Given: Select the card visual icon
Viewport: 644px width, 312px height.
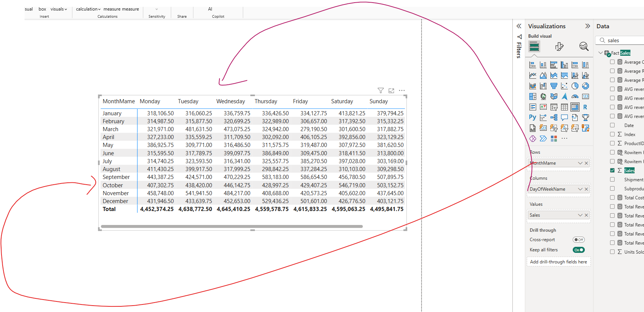Looking at the screenshot, I should (585, 96).
